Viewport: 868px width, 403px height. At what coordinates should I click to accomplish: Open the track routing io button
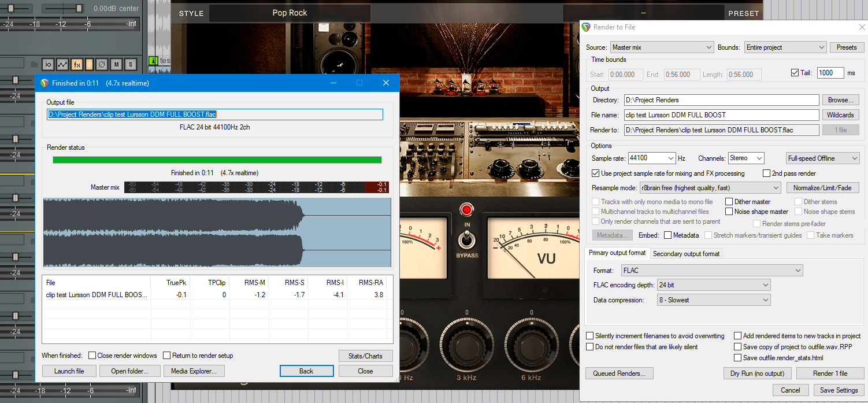point(48,64)
